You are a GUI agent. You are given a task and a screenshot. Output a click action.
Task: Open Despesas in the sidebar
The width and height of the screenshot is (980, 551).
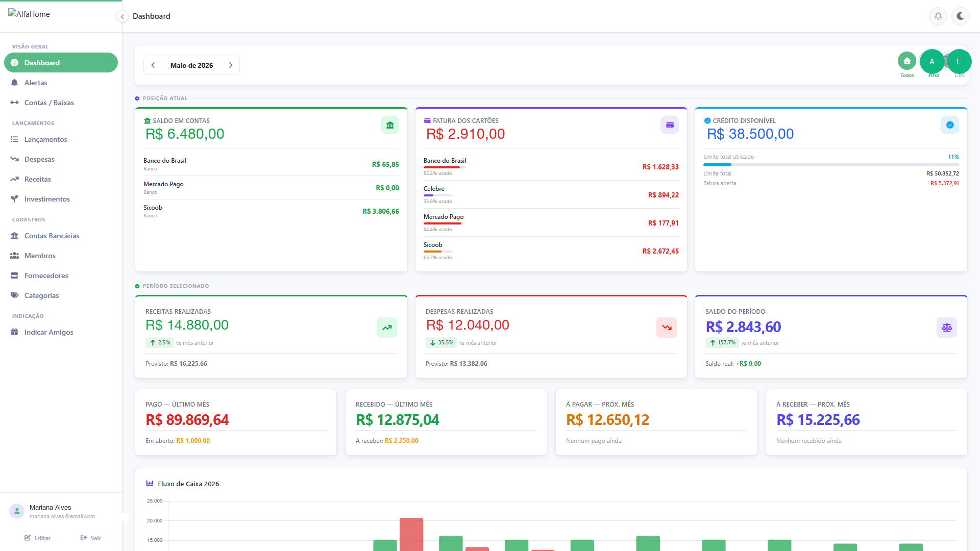(61, 159)
